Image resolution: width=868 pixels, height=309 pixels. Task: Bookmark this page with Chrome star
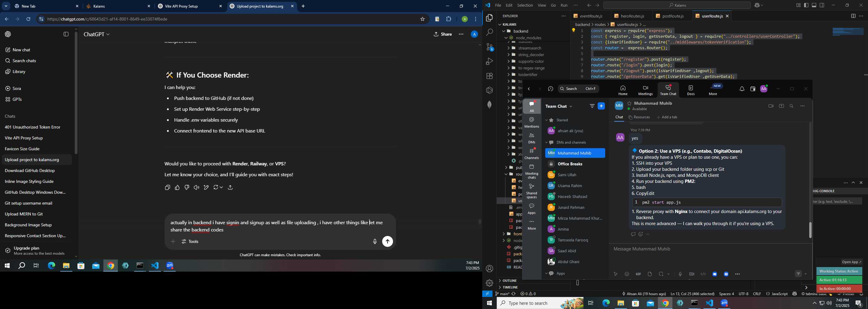pyautogui.click(x=423, y=19)
